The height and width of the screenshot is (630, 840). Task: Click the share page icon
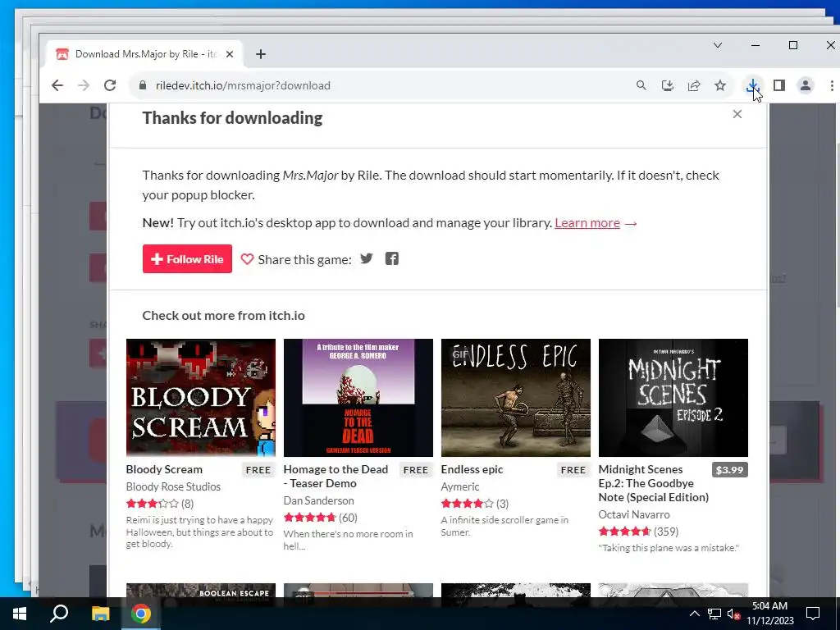pos(694,85)
